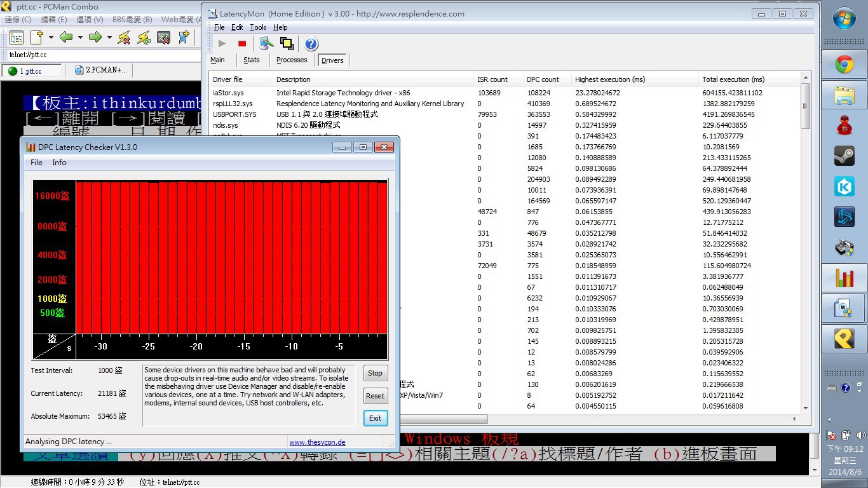Open Google Chrome from the taskbar
This screenshot has height=488, width=868.
(844, 64)
